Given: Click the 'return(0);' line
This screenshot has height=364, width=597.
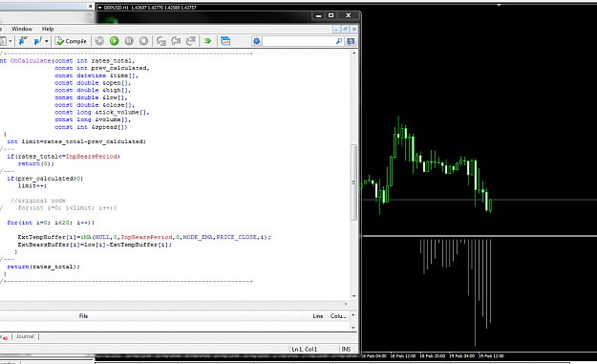Looking at the screenshot, I should [x=36, y=163].
